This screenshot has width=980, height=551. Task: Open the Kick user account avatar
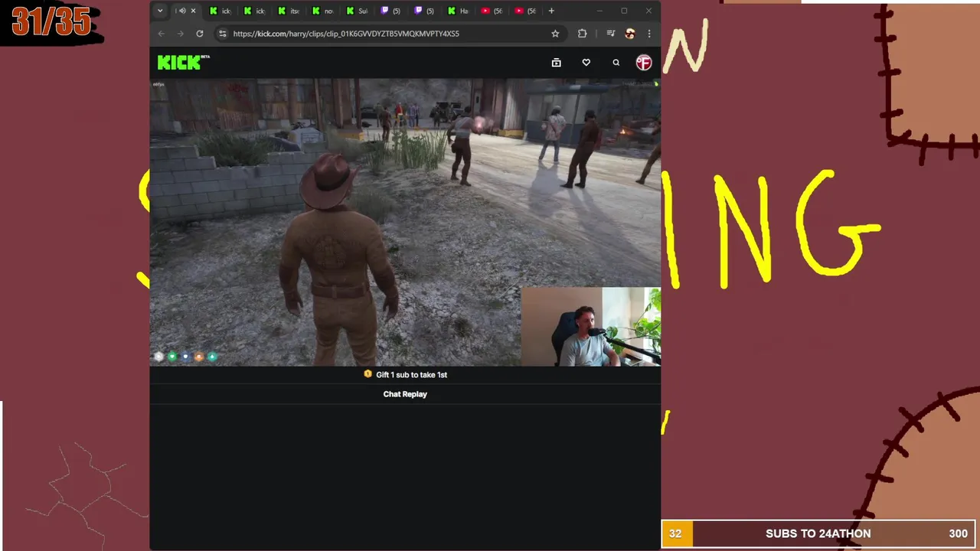tap(644, 63)
